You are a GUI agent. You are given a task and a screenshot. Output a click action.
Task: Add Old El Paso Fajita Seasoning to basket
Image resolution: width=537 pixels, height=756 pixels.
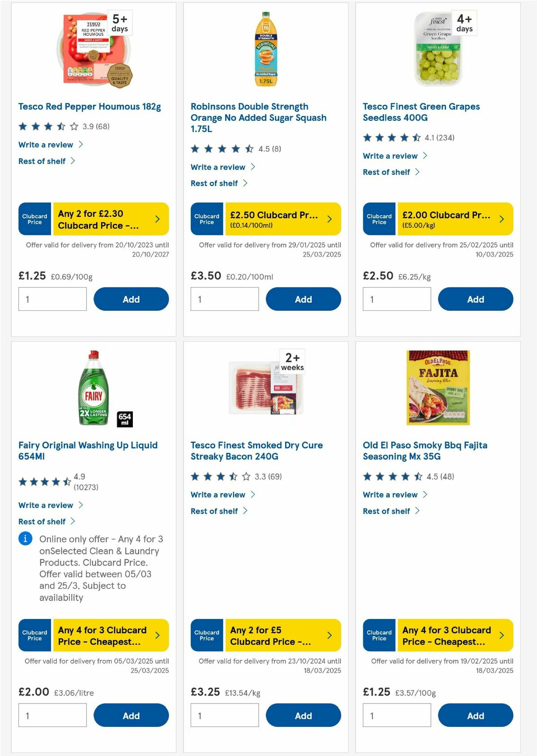click(475, 715)
